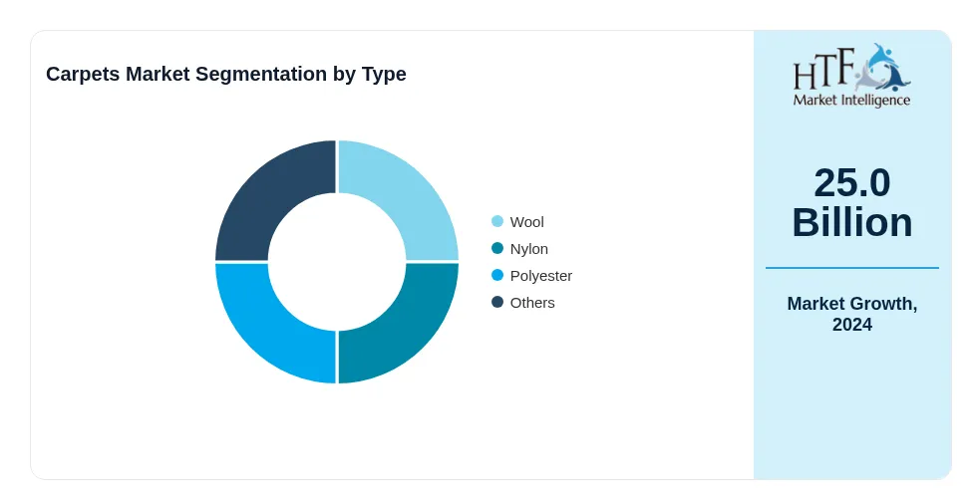Click the dark navy Others legend dot
Viewport: 980px width, 498px height.
pos(497,302)
